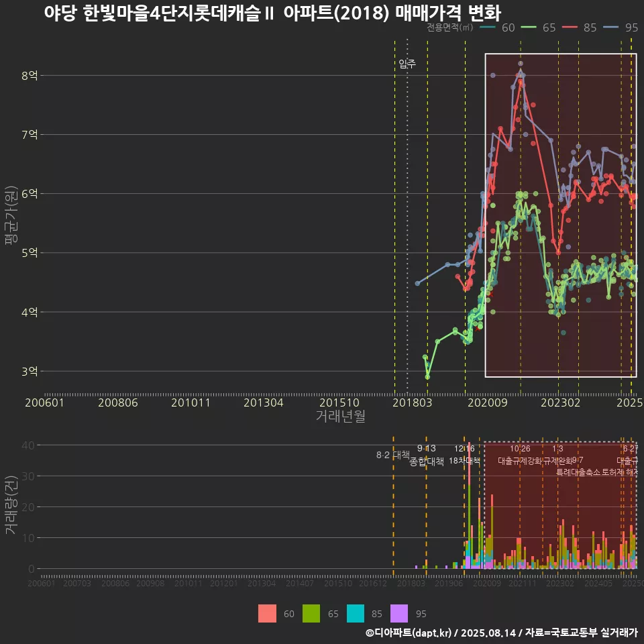This screenshot has height=644, width=644.
Task: Click 201803 on the price chart x-axis
Action: 413,402
